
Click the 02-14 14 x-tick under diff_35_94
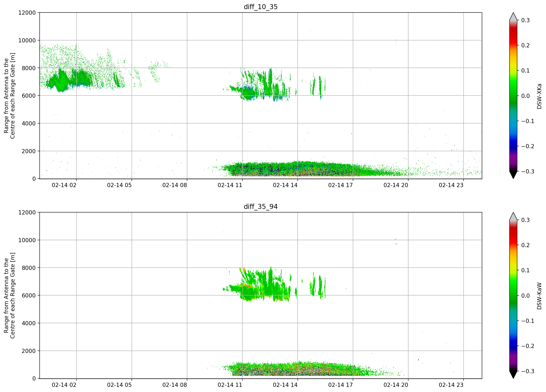(x=285, y=385)
